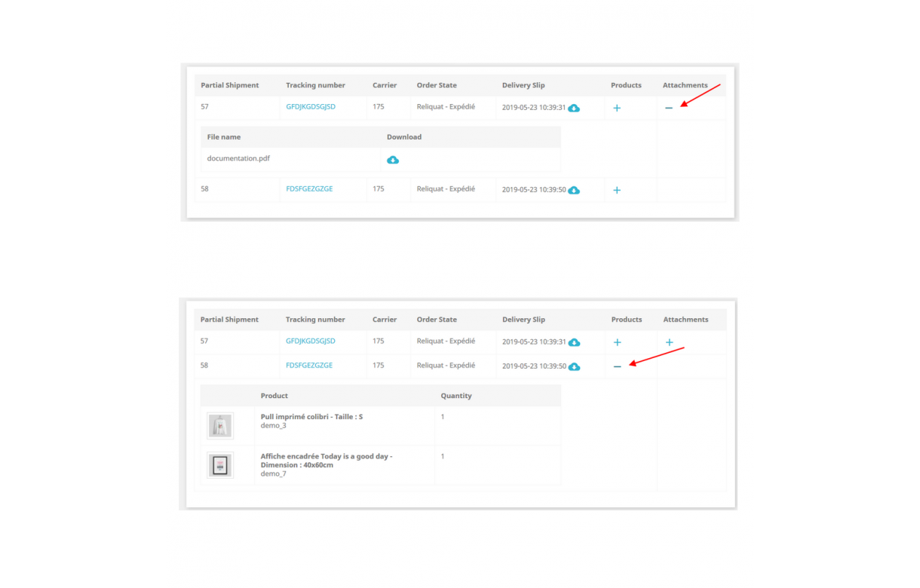Download delivery slip for shipment 58
The height and width of the screenshot is (588, 920).
[574, 190]
